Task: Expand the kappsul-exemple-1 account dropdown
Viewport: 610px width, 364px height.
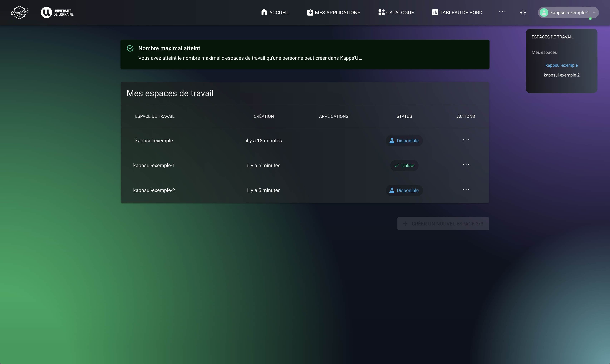Action: (594, 13)
